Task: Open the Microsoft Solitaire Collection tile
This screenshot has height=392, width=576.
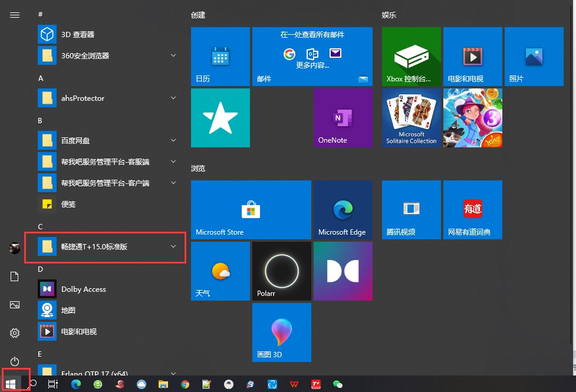Action: coord(411,117)
